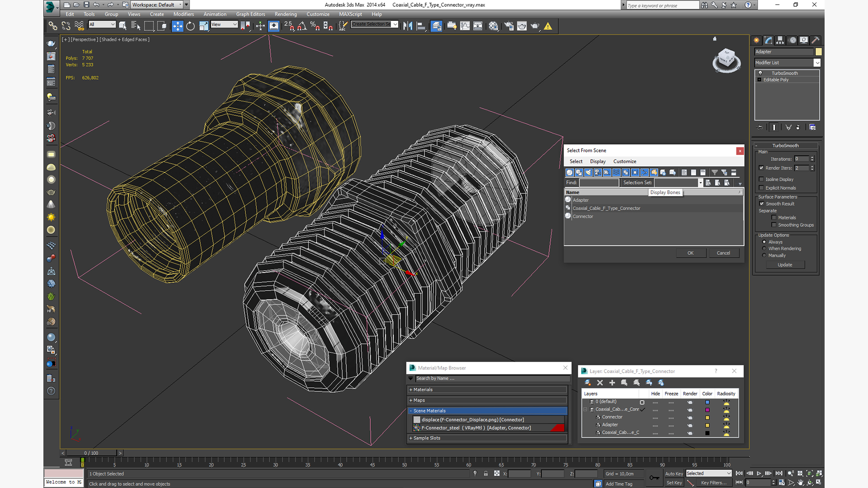The image size is (868, 488).
Task: Click the yellow warning triangle icon
Action: 548,26
